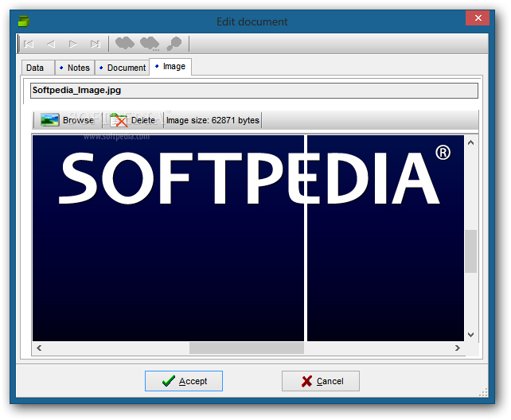Close the Edit document dialog
511x420 pixels.
tap(478, 18)
